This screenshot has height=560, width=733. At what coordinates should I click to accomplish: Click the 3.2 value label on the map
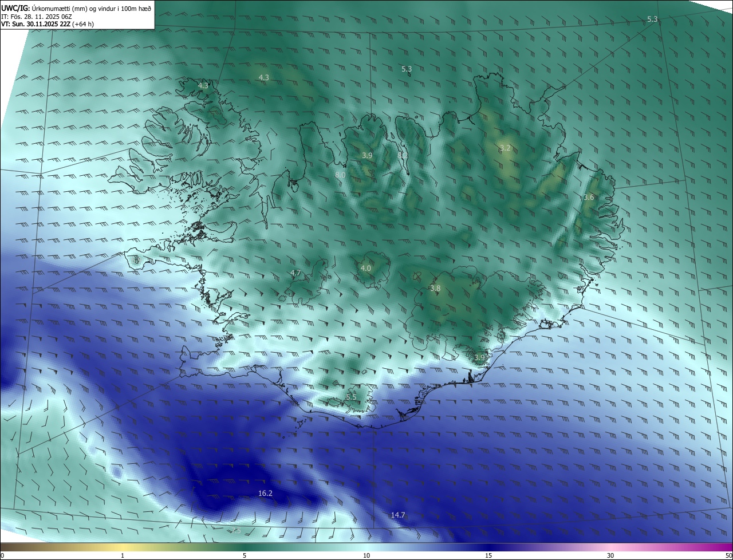(x=505, y=148)
